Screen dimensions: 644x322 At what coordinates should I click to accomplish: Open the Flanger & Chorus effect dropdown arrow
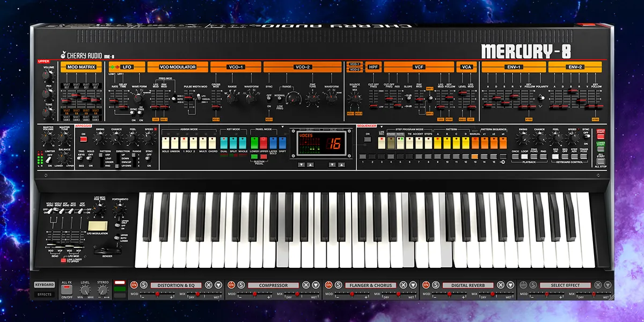point(413,285)
